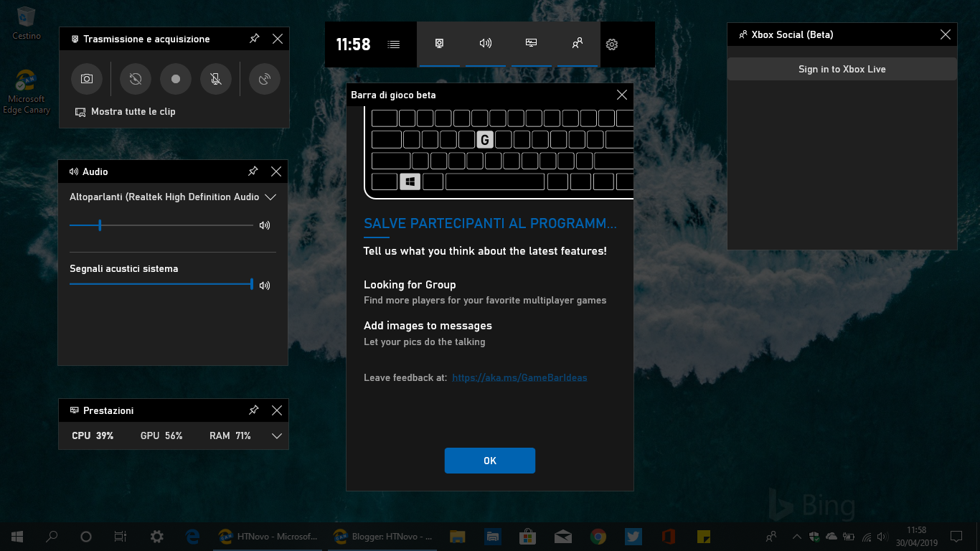Image resolution: width=980 pixels, height=551 pixels.
Task: Toggle the audio overlay in Game Bar
Action: 486,44
